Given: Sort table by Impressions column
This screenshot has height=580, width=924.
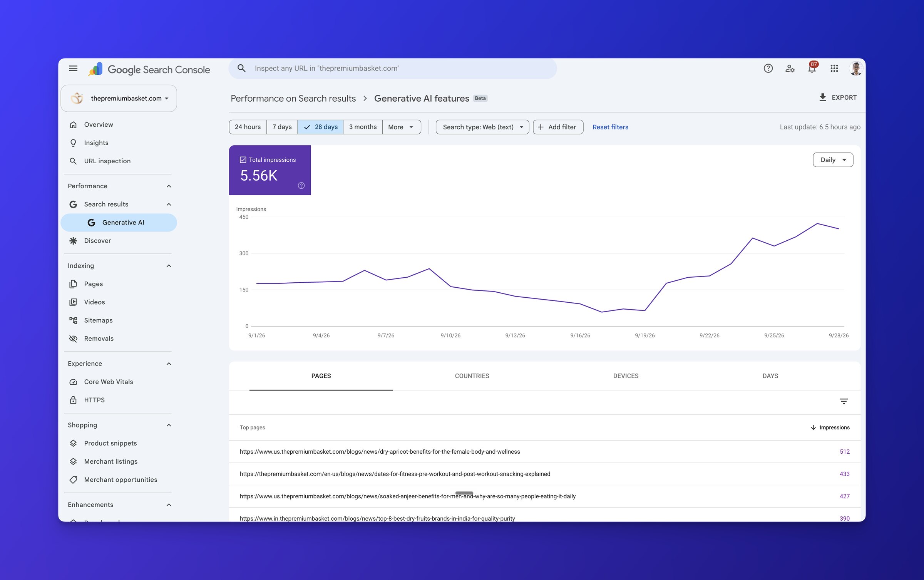Looking at the screenshot, I should tap(830, 427).
